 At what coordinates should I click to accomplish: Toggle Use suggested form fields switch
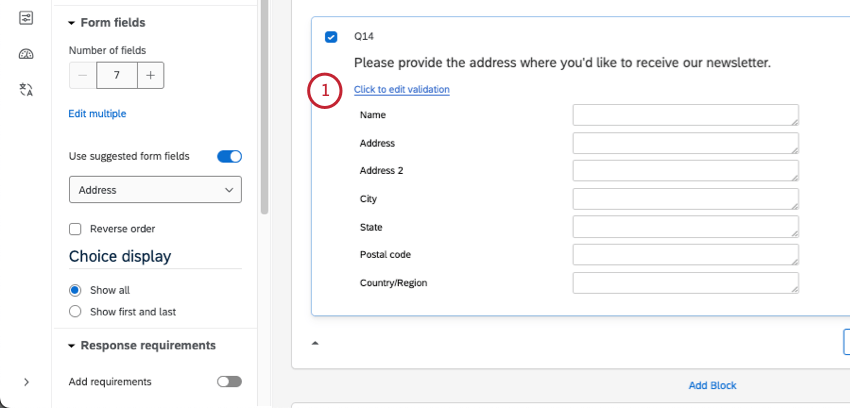[229, 156]
